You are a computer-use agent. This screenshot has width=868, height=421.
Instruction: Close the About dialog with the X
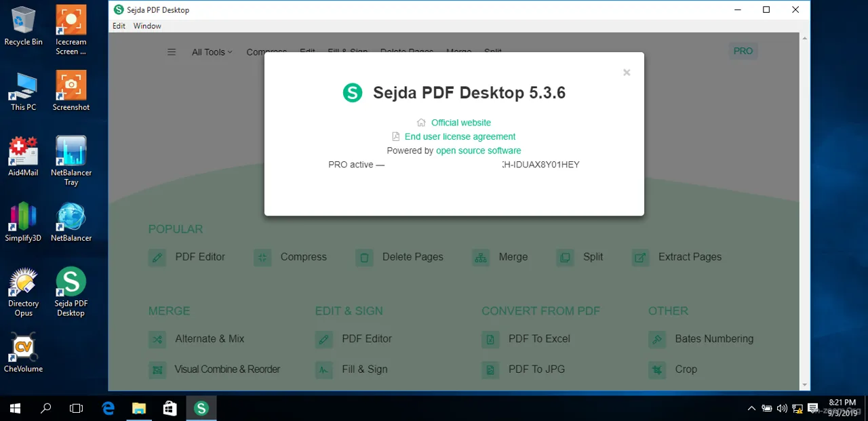[627, 73]
